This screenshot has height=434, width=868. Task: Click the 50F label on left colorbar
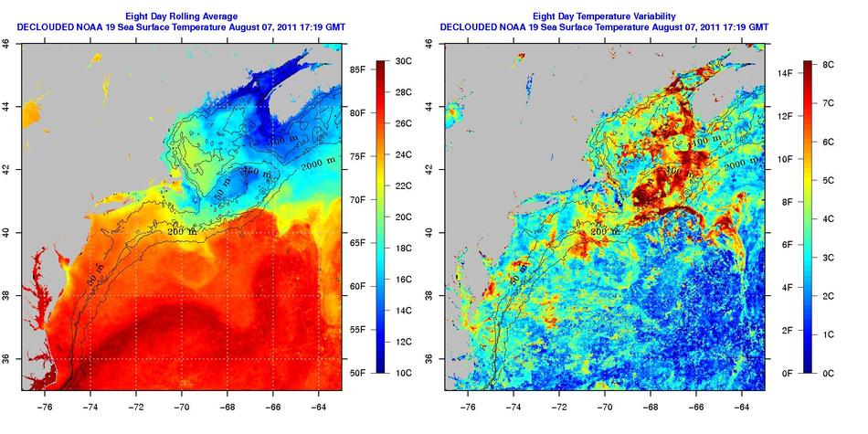click(x=358, y=373)
